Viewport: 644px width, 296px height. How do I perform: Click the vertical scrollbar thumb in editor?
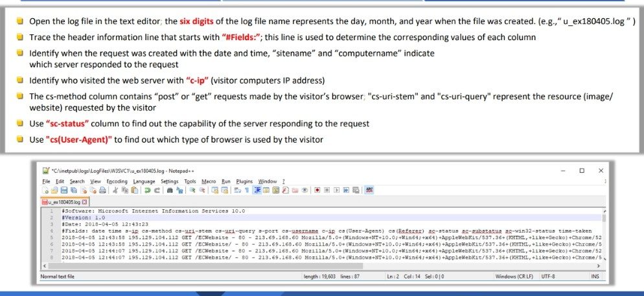[x=604, y=218]
